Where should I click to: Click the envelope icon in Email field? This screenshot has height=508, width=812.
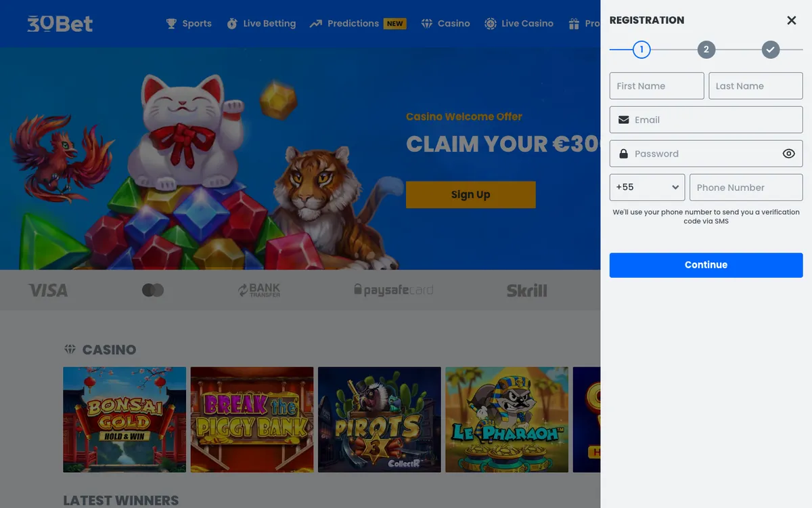pyautogui.click(x=624, y=120)
